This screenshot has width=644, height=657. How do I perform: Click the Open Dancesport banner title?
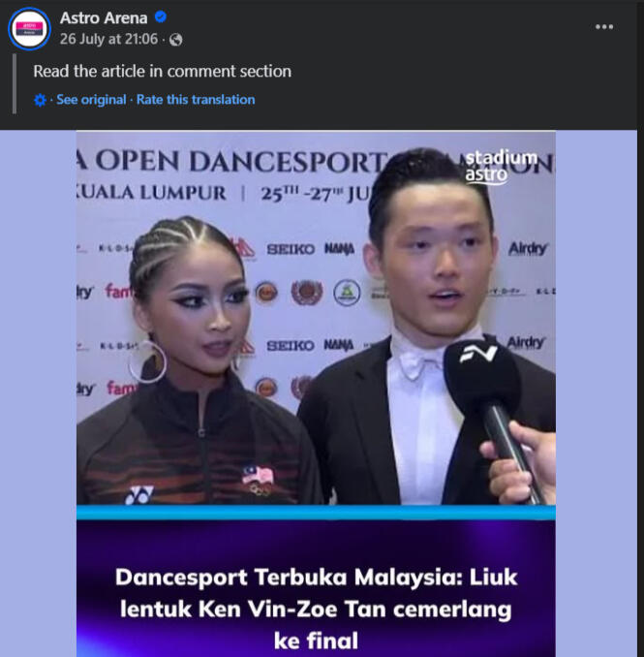[234, 161]
